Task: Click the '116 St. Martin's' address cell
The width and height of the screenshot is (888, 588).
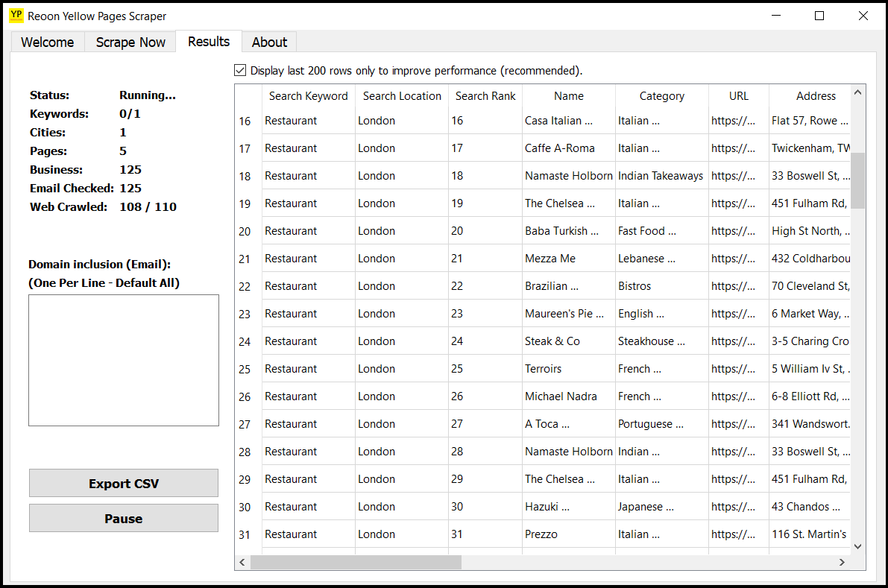Action: point(810,534)
